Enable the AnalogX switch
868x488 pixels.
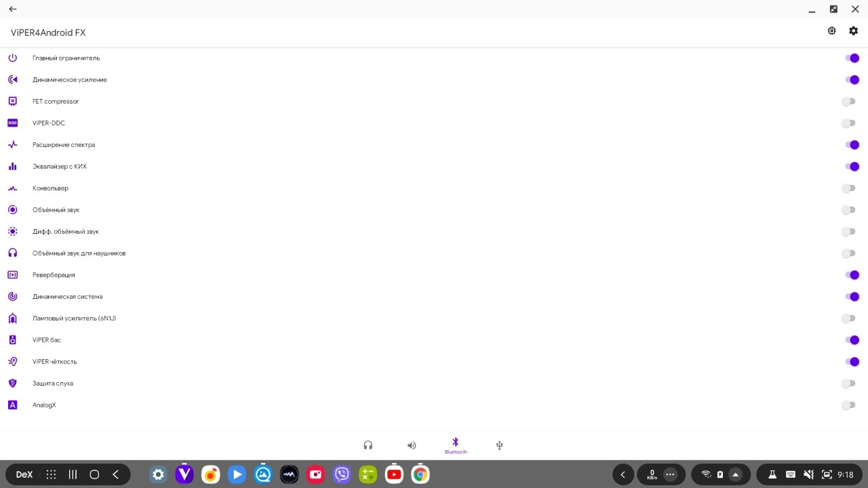pyautogui.click(x=848, y=405)
